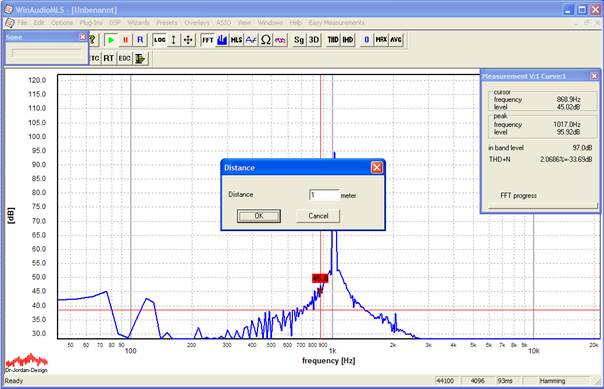Open the Options menu
604x389 pixels.
point(62,23)
